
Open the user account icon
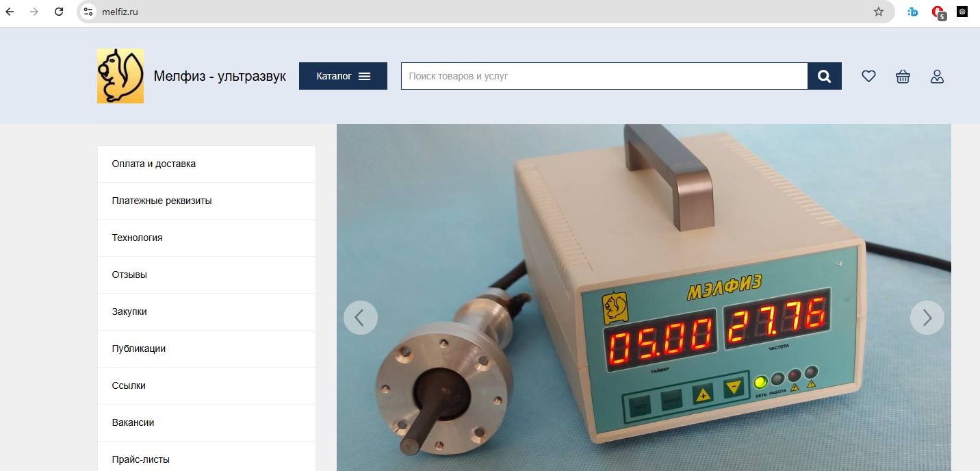point(937,76)
